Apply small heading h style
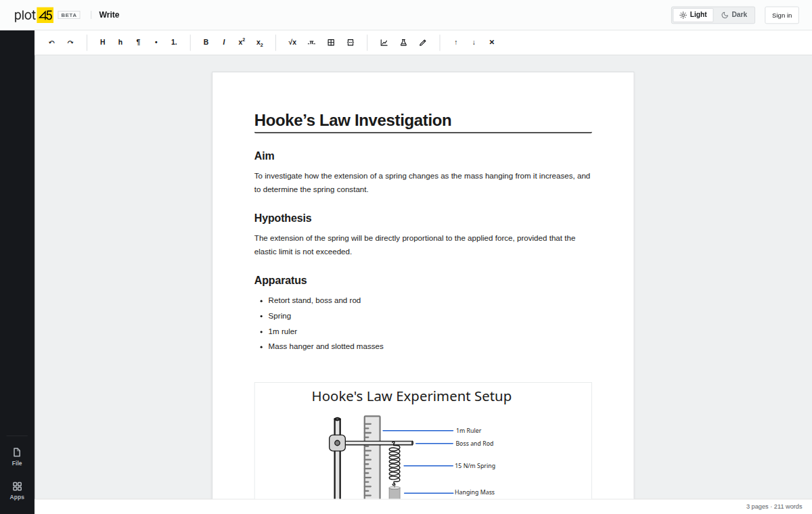812x514 pixels. (120, 43)
